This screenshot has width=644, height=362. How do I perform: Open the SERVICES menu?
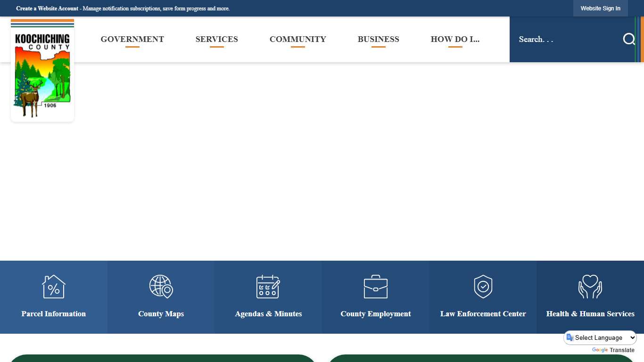(x=216, y=40)
